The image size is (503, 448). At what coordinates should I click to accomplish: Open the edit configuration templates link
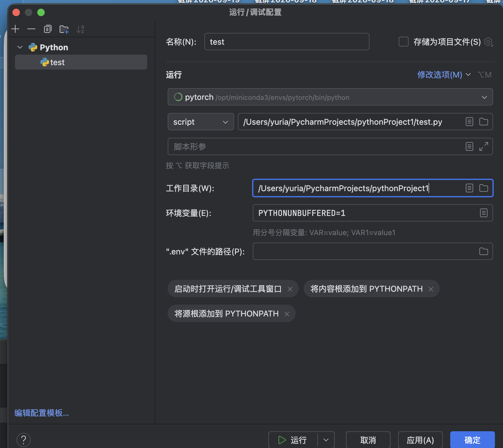pyautogui.click(x=42, y=413)
